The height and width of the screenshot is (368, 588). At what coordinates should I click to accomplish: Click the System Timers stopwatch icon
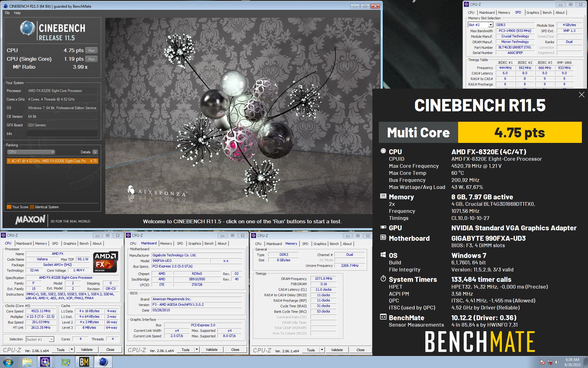click(x=383, y=278)
